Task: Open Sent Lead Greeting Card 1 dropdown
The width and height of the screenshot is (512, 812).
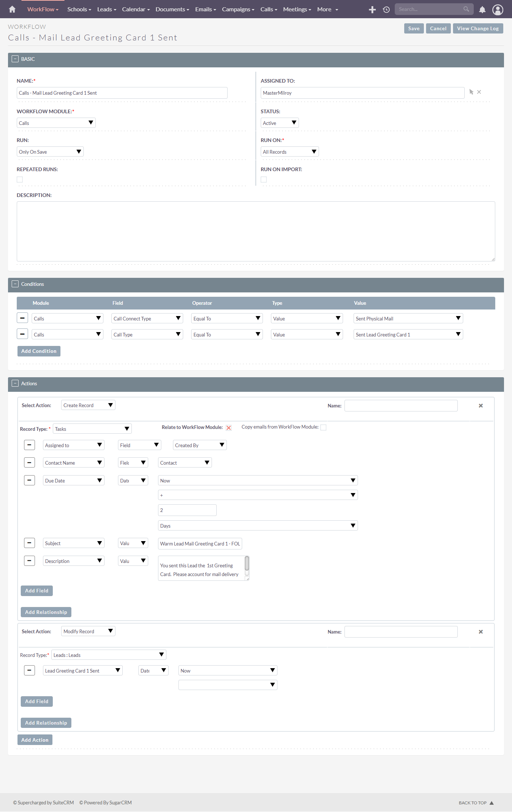Action: [408, 334]
